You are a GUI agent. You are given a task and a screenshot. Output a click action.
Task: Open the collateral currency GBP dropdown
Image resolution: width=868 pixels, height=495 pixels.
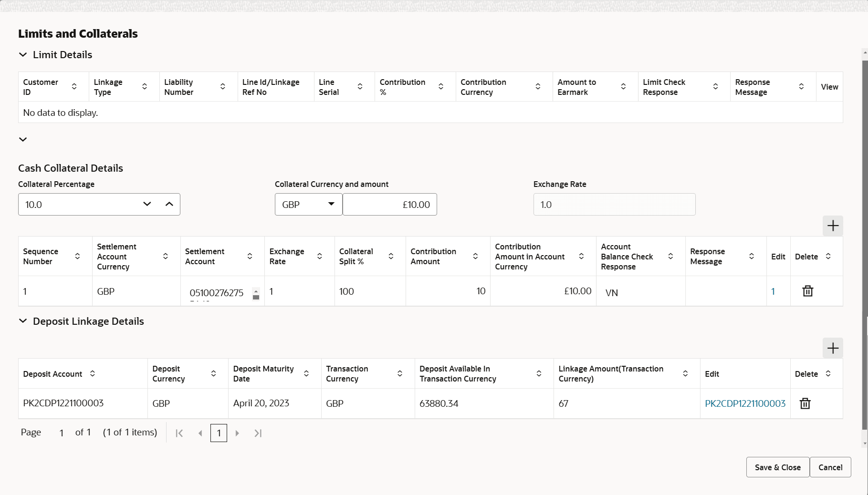[308, 205]
